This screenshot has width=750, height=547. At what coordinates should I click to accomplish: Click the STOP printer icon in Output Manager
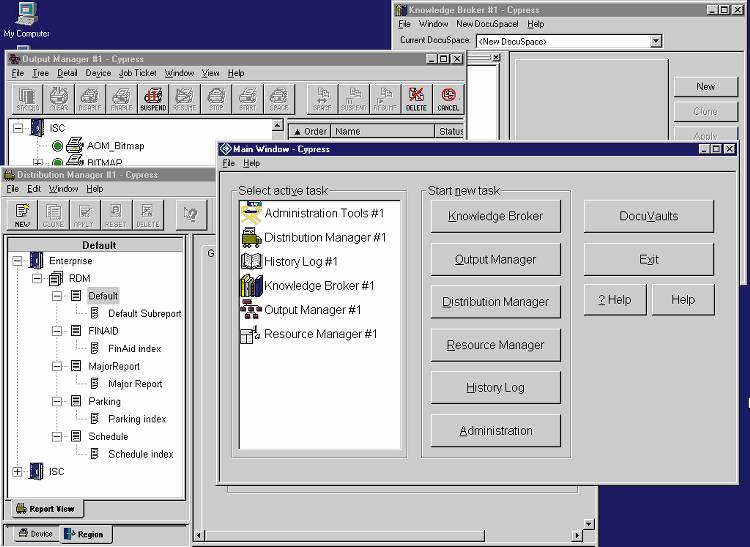(x=216, y=99)
